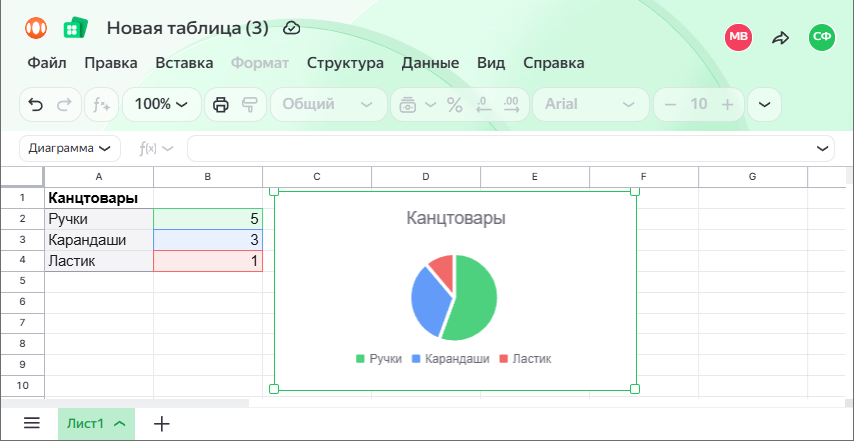Click the document title Новая таблица (3)
The image size is (854, 441).
click(187, 28)
